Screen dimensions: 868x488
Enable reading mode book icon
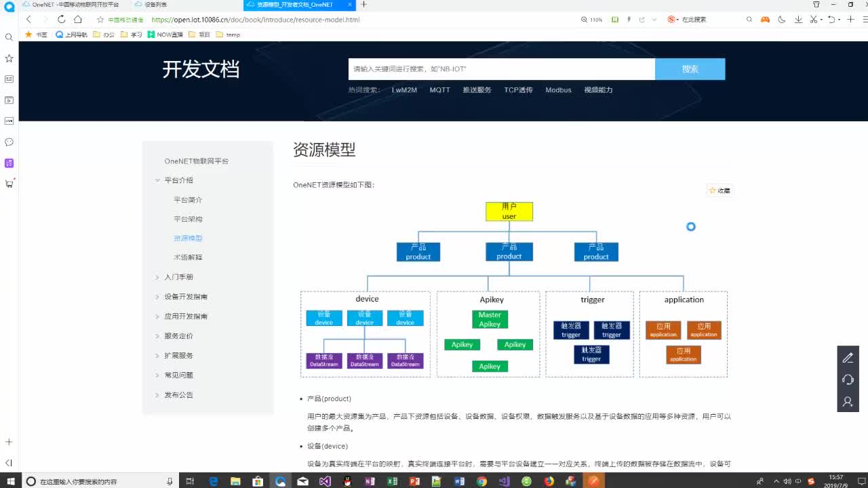615,20
